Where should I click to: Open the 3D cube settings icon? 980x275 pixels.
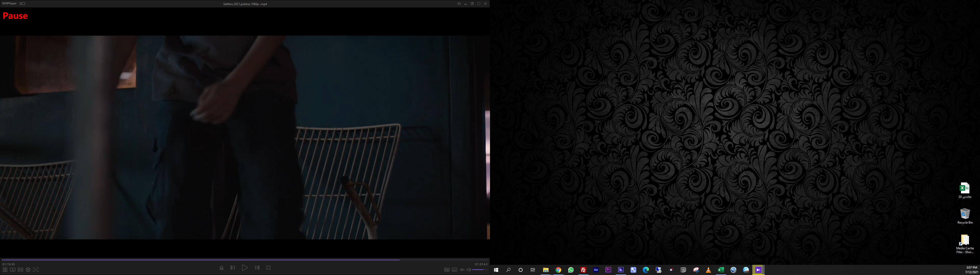point(28,270)
